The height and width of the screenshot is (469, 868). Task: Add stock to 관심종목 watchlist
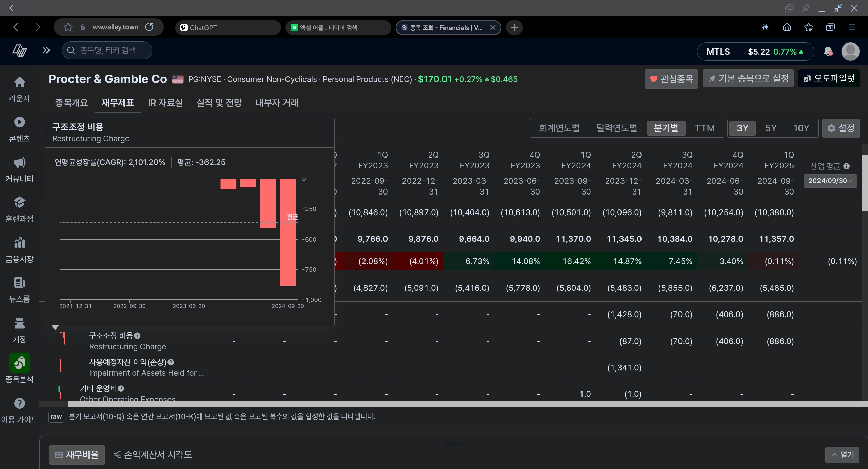(x=671, y=79)
